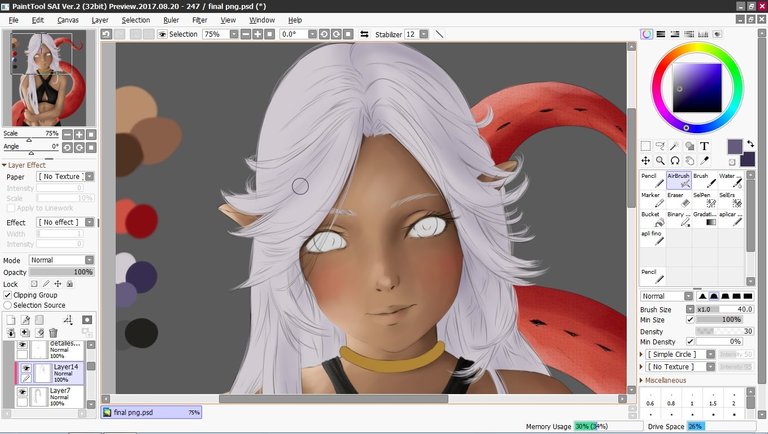This screenshot has width=768, height=434.
Task: Select the Bucket fill tool
Action: [652, 219]
